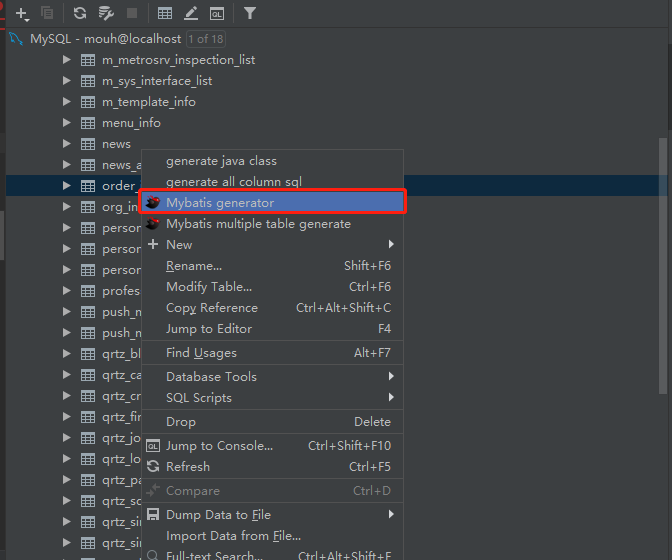Click the duplicate data source icon

47,13
